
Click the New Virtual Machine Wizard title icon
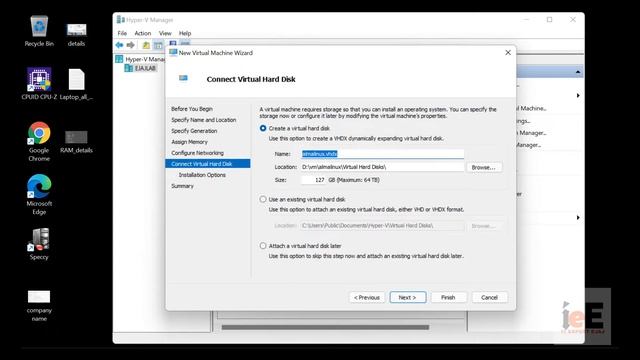(x=173, y=53)
